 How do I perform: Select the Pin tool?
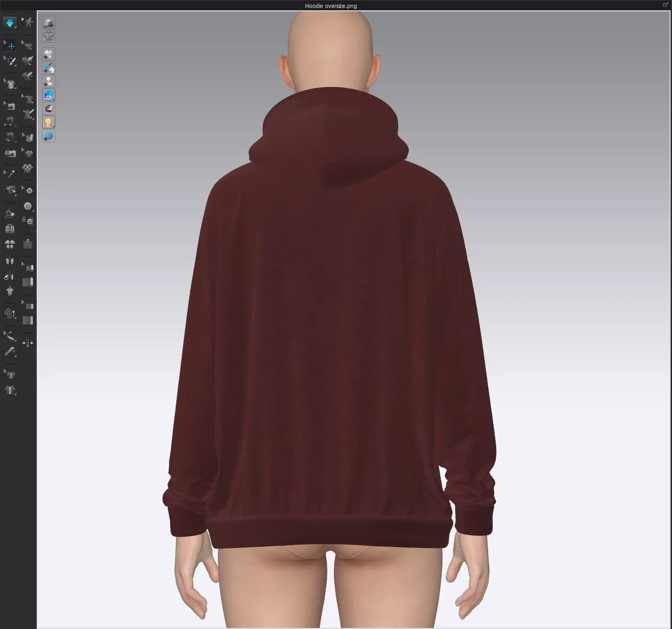click(10, 173)
